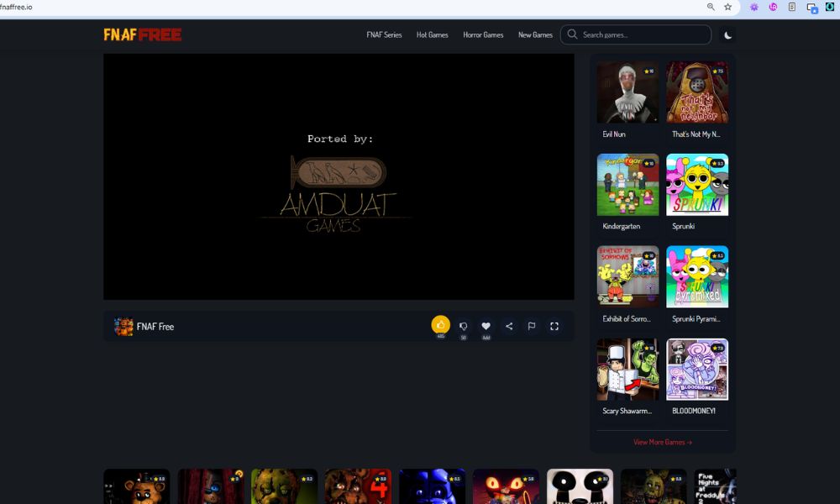Bookmark this page with the star icon
The width and height of the screenshot is (840, 504).
coord(728,7)
